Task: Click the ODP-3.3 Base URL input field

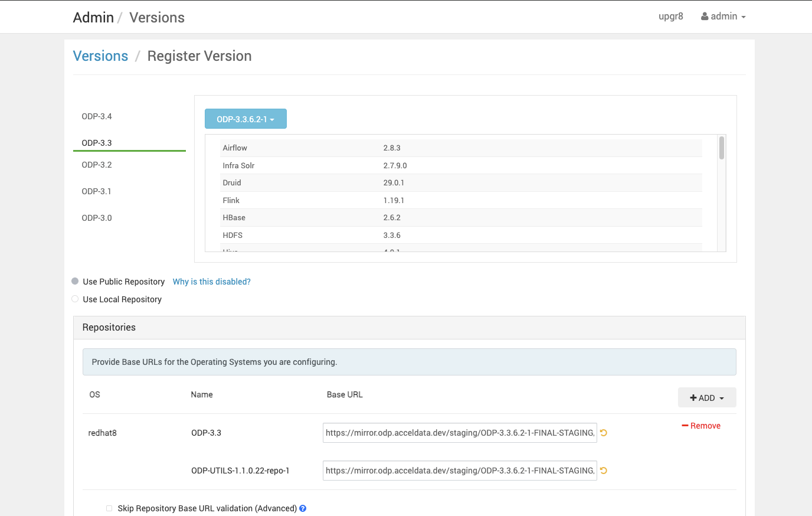Action: [x=460, y=433]
